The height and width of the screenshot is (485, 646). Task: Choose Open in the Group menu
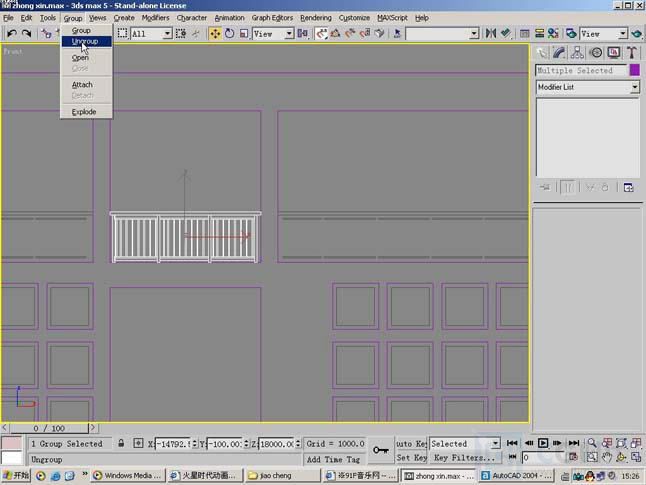coord(87,58)
